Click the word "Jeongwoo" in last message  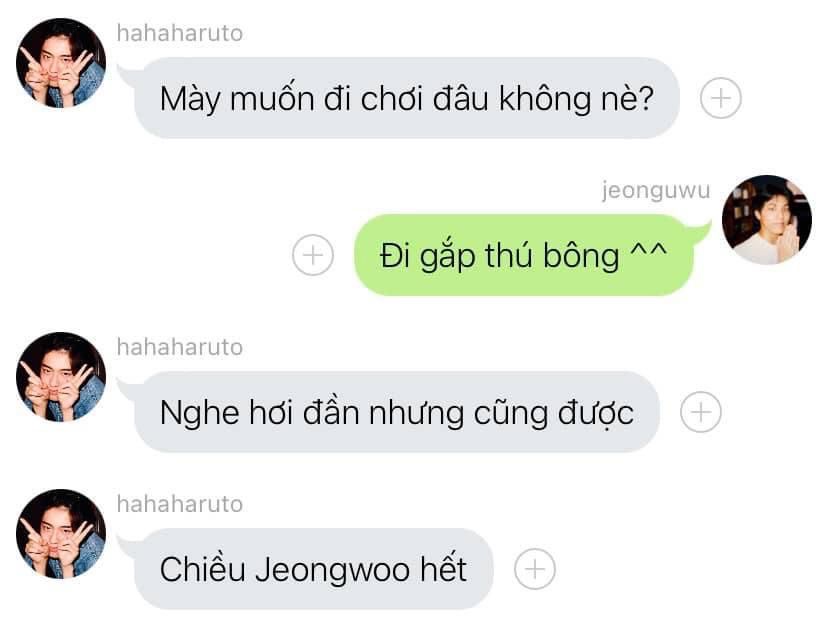[x=332, y=571]
